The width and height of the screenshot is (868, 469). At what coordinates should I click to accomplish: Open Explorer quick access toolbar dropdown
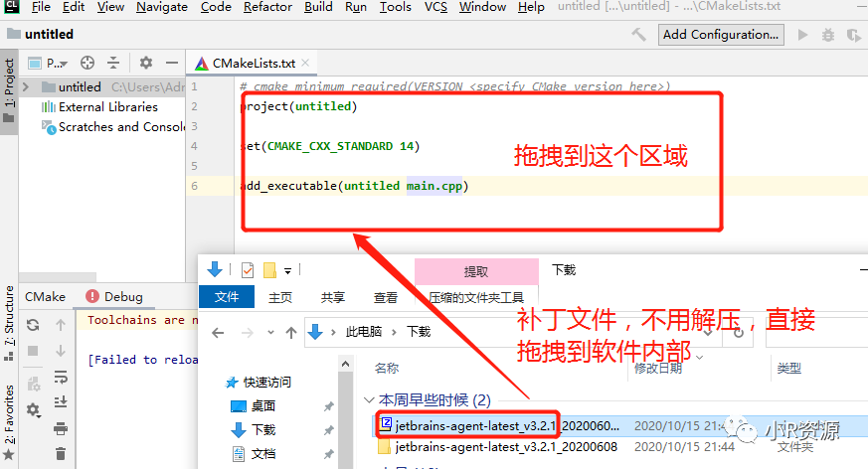click(288, 271)
